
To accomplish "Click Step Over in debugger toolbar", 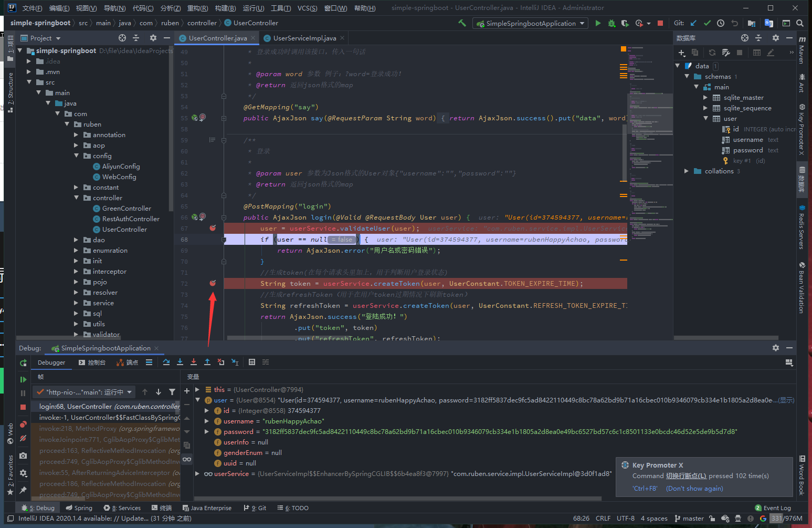I will (166, 362).
